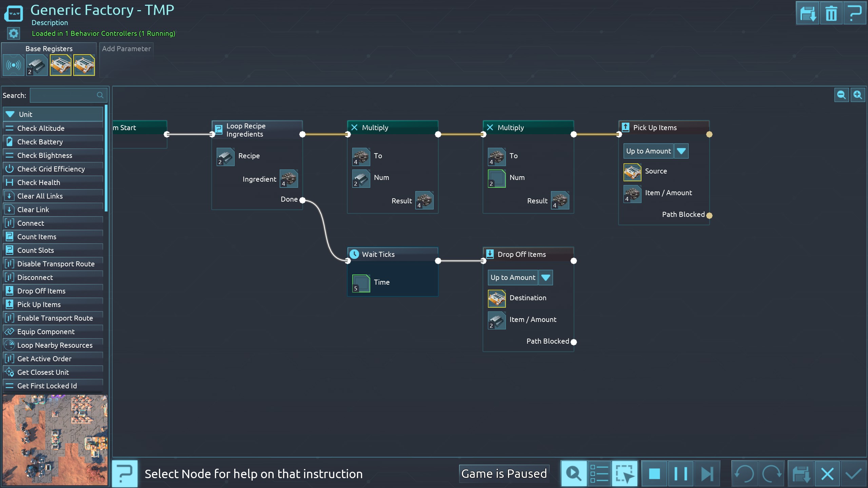Click the undo arrow icon
868x488 pixels.
744,473
